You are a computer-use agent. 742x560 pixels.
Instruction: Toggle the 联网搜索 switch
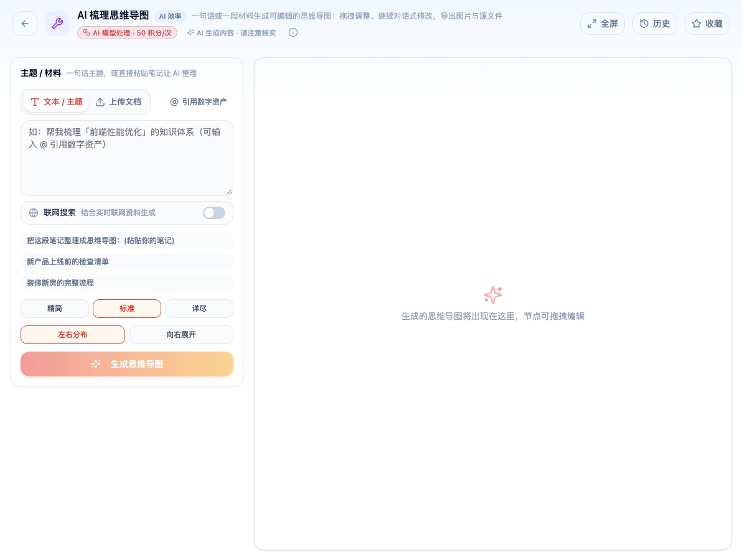[214, 213]
